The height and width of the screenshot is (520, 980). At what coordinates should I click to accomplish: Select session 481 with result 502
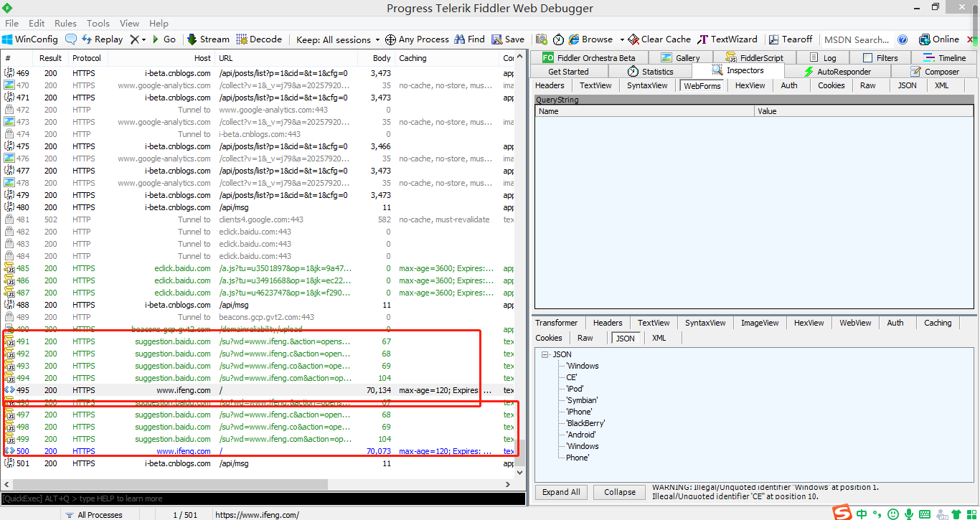tap(258, 219)
